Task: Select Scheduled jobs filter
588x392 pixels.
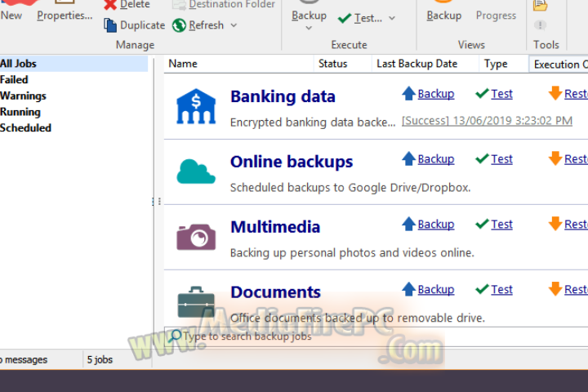Action: click(25, 128)
